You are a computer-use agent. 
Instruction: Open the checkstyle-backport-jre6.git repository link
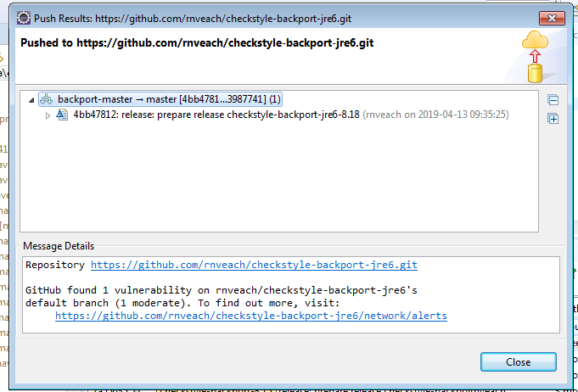point(254,265)
